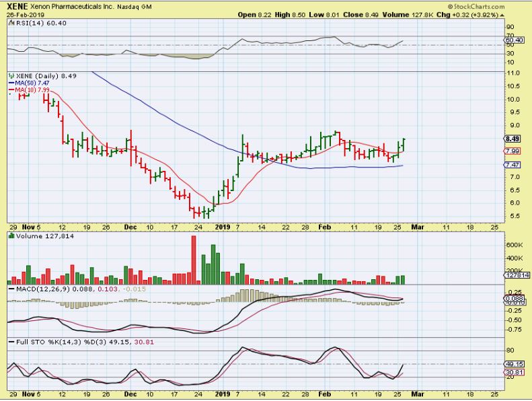Click the 60.40 RSI value tag on the axis
Screen dimensions: 532x401
tap(512, 40)
